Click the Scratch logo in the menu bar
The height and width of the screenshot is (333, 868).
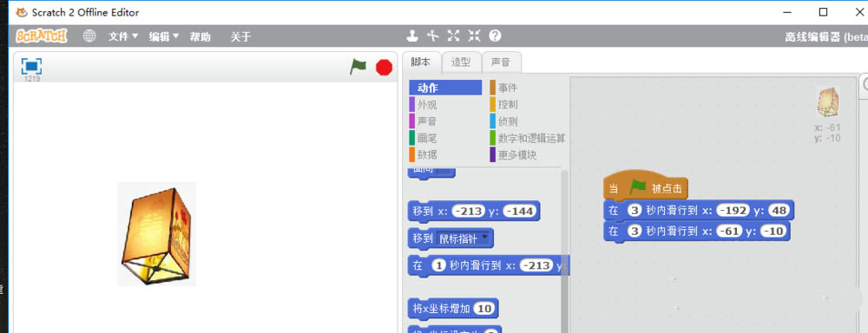42,36
